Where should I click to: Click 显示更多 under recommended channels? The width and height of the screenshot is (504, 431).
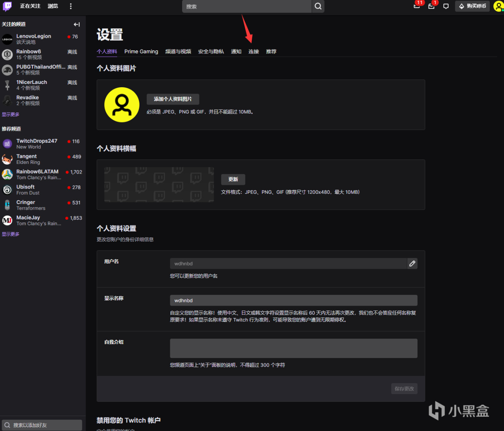coord(11,234)
